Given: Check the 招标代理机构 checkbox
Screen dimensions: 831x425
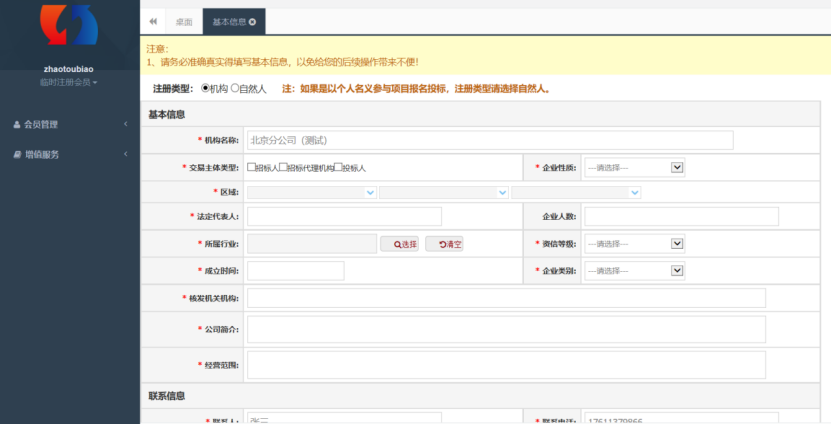Looking at the screenshot, I should 283,167.
